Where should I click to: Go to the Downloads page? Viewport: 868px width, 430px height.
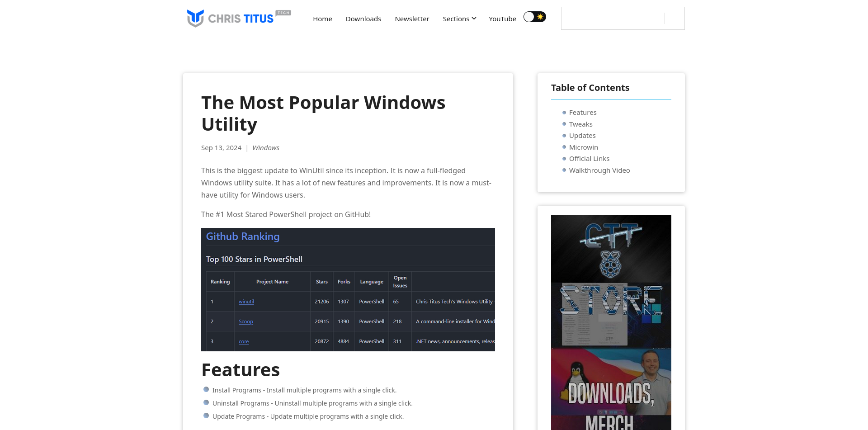tap(363, 19)
